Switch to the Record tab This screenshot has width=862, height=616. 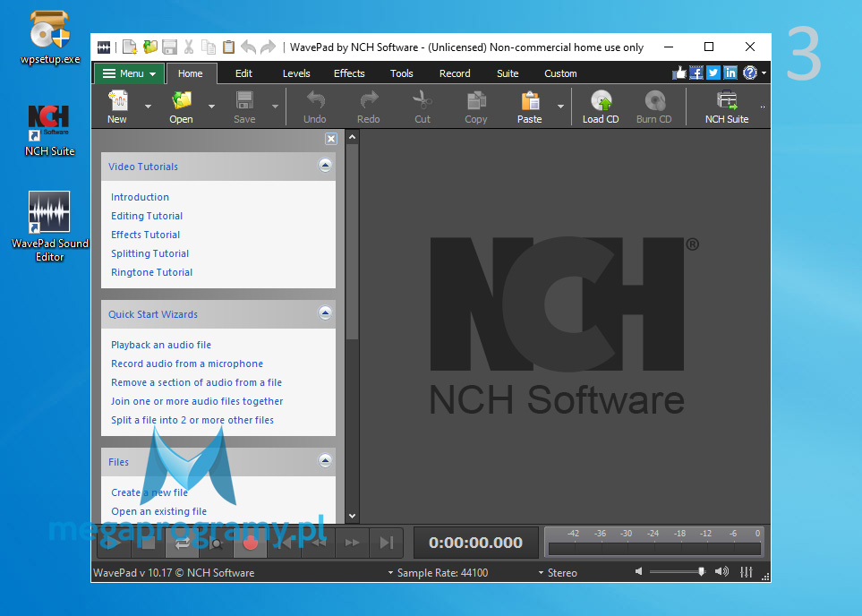[455, 73]
